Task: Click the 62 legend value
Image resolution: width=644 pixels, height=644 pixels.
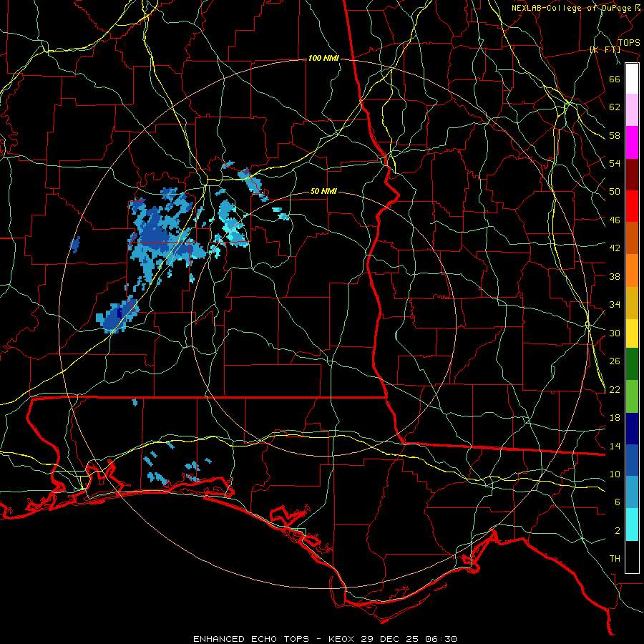Action: point(615,107)
